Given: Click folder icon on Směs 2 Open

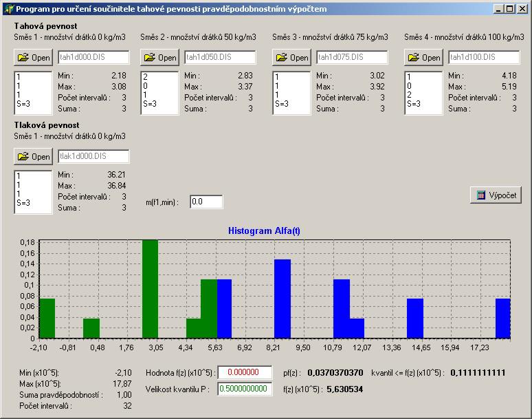Looking at the screenshot, I should pyautogui.click(x=150, y=57).
